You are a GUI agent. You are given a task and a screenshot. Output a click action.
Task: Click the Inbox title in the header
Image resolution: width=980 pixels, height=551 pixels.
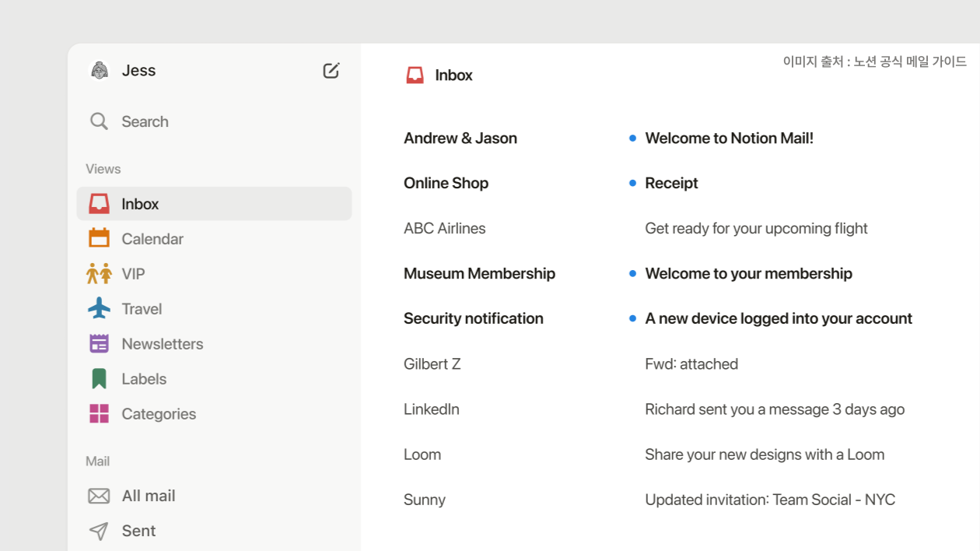point(453,75)
